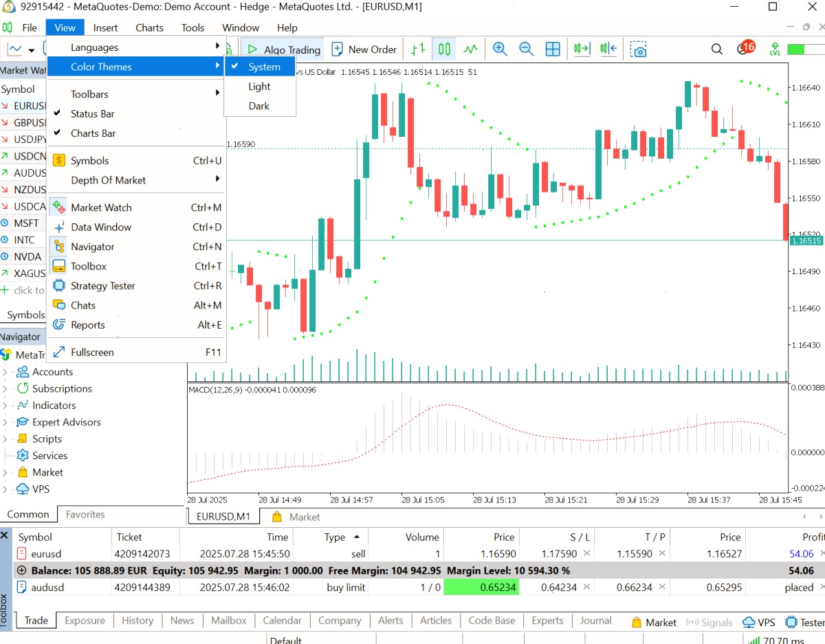Zoom out of the chart
The width and height of the screenshot is (825, 644).
[x=526, y=49]
